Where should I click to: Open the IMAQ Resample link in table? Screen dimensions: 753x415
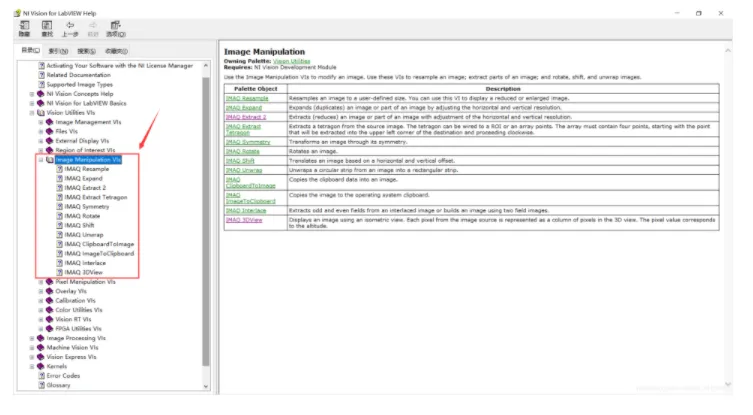[247, 98]
